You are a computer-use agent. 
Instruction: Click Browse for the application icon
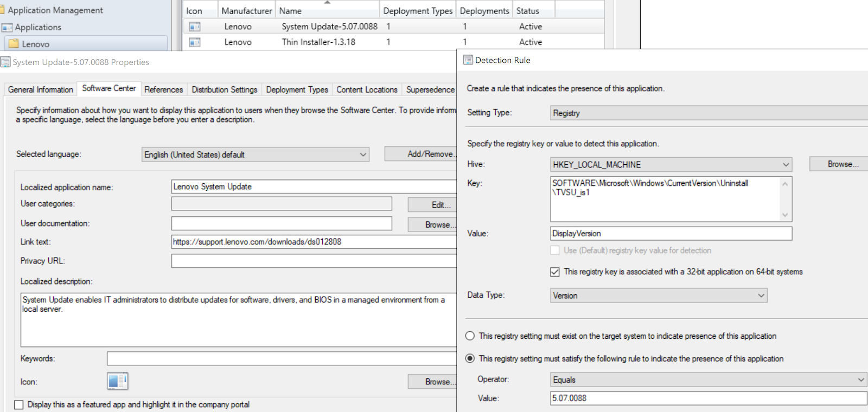(433, 382)
